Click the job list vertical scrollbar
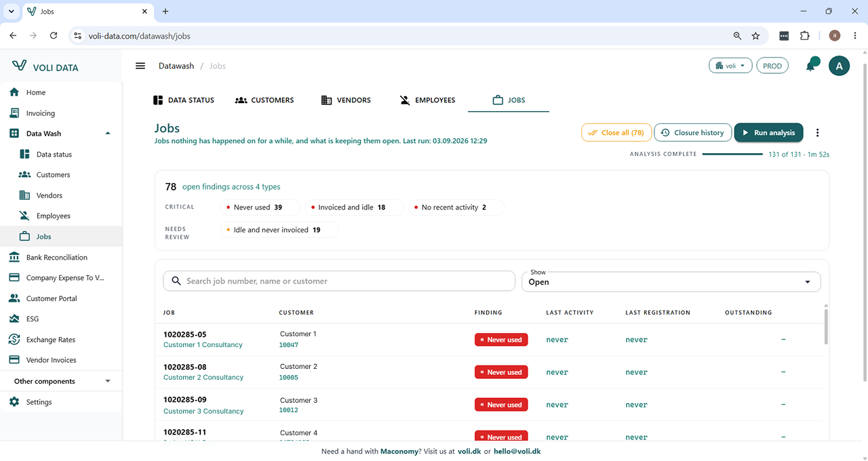Viewport: 868px width, 461px height. (825, 327)
